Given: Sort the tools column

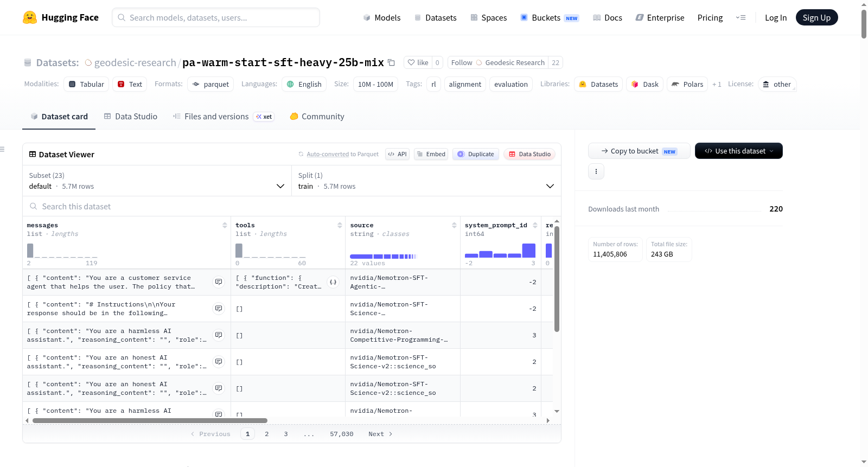Looking at the screenshot, I should [x=340, y=225].
